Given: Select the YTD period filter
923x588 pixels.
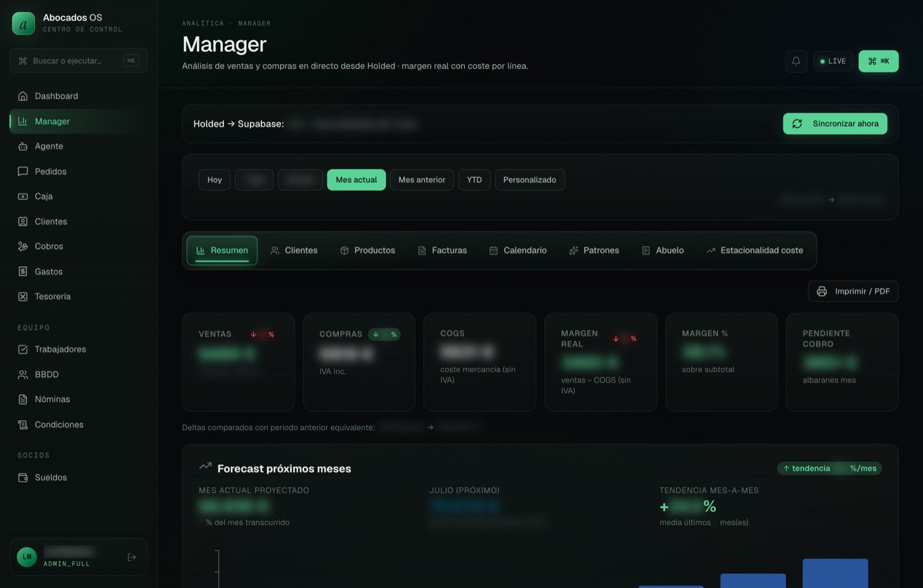Looking at the screenshot, I should click(474, 180).
